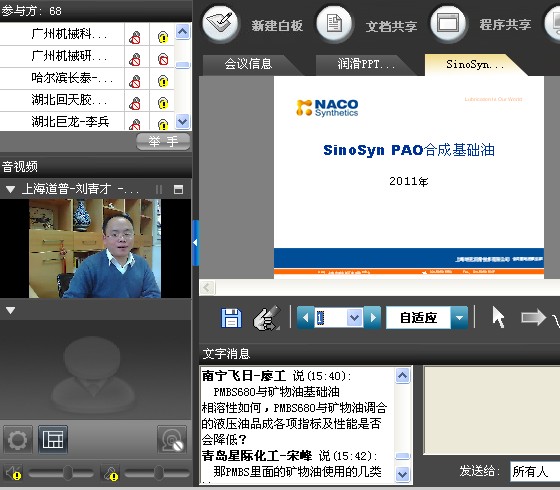Viewport: 560px width, 490px height.
Task: Start program sharing (程序共享) icon
Action: (449, 24)
